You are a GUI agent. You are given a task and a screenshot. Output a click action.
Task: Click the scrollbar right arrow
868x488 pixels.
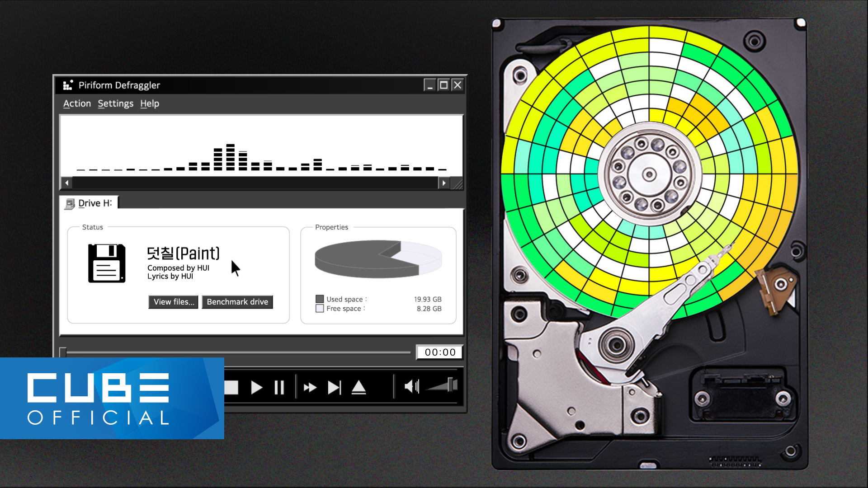[444, 183]
